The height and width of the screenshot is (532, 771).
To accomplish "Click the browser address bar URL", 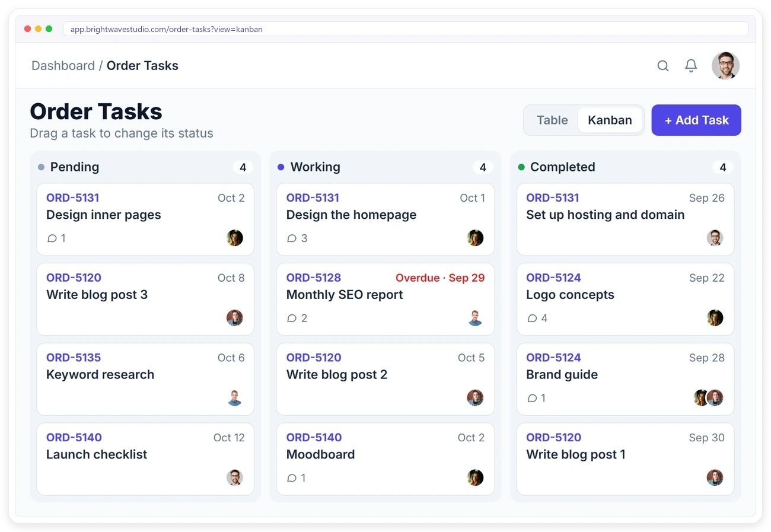I will click(406, 29).
